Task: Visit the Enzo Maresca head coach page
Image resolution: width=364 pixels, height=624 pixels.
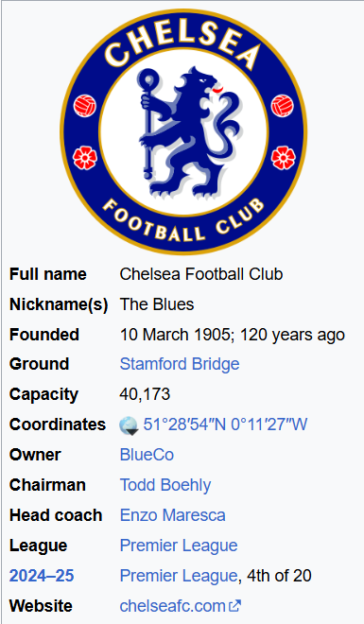Action: tap(173, 515)
